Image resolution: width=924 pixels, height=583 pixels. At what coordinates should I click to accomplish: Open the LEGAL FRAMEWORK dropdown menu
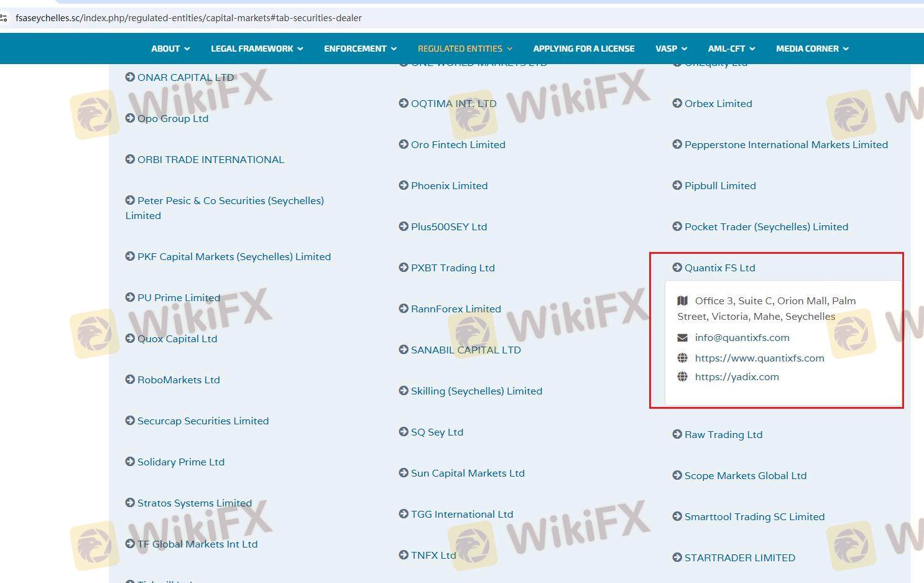(257, 49)
